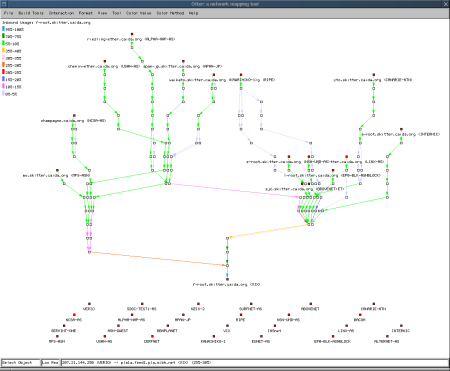Image resolution: width=450 pixels, height=371 pixels.
Task: Select the apan-jp.skitter.caida.org red node
Action: point(183,61)
